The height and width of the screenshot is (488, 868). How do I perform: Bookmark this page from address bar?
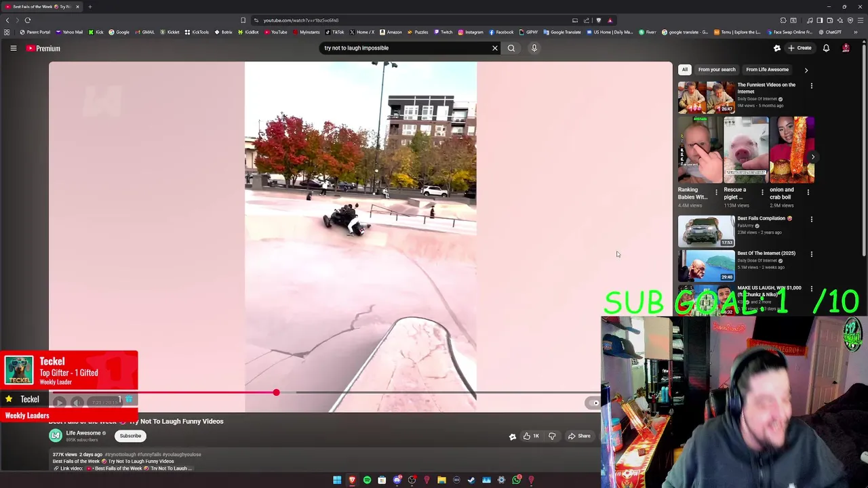[x=243, y=20]
